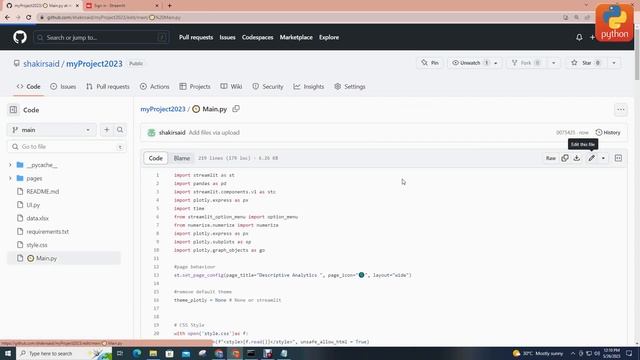Viewport: 640px width, 360px height.
Task: Click the Raw file button
Action: (x=551, y=158)
